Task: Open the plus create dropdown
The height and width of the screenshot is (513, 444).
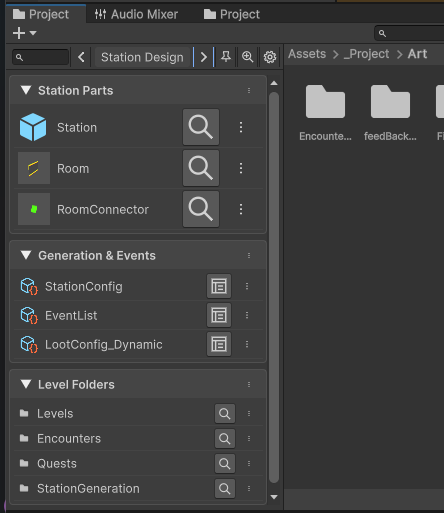Action: pos(24,33)
